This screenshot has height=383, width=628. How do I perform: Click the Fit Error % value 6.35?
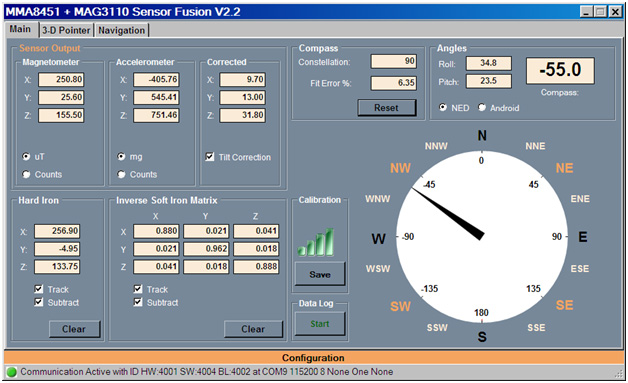point(394,83)
